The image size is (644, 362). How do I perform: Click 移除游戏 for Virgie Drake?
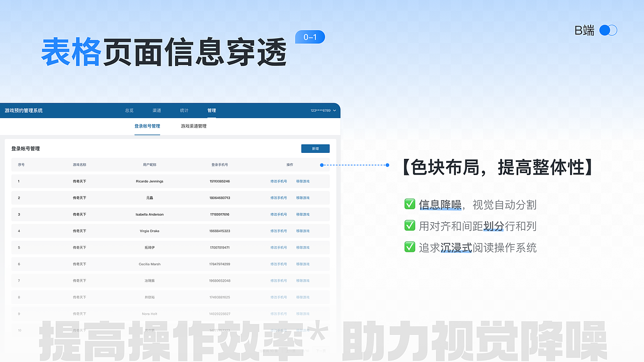click(302, 231)
